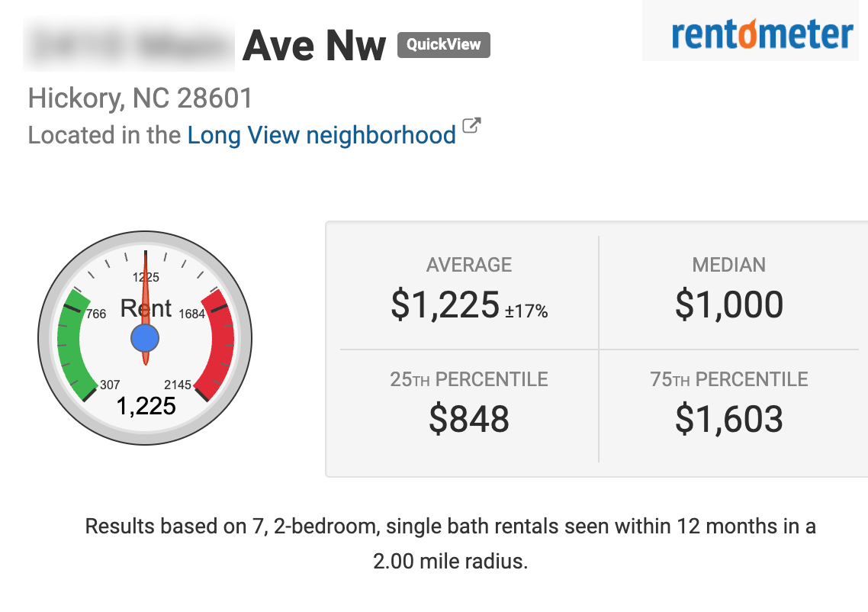Click the 75th percentile value $1,603
The height and width of the screenshot is (612, 868).
click(728, 419)
